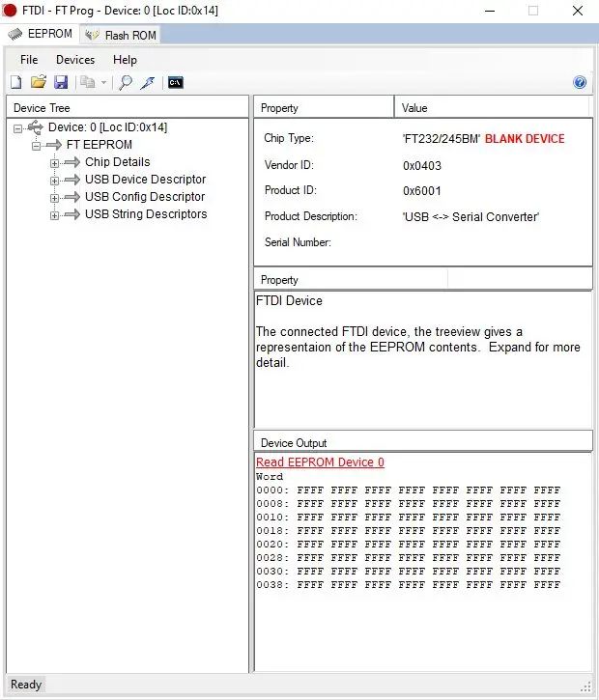Click the New template toolbar icon
Screen dimensions: 599x700
tap(16, 83)
